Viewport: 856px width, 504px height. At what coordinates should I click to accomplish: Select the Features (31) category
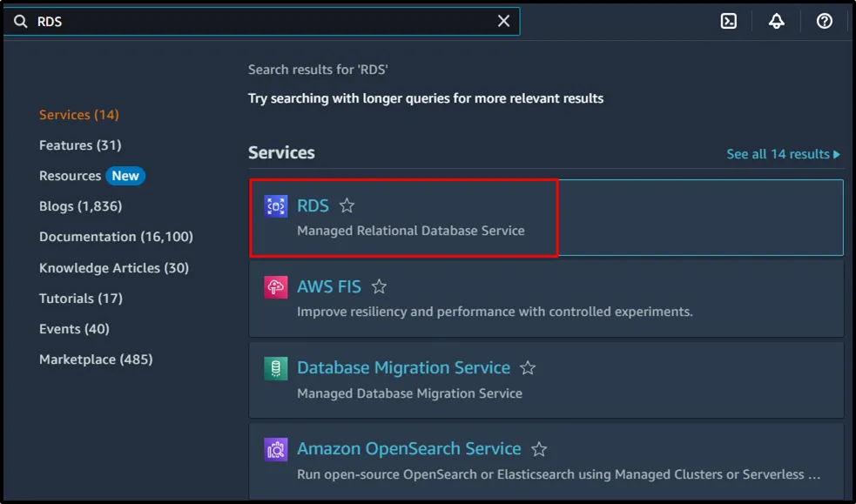pyautogui.click(x=80, y=145)
